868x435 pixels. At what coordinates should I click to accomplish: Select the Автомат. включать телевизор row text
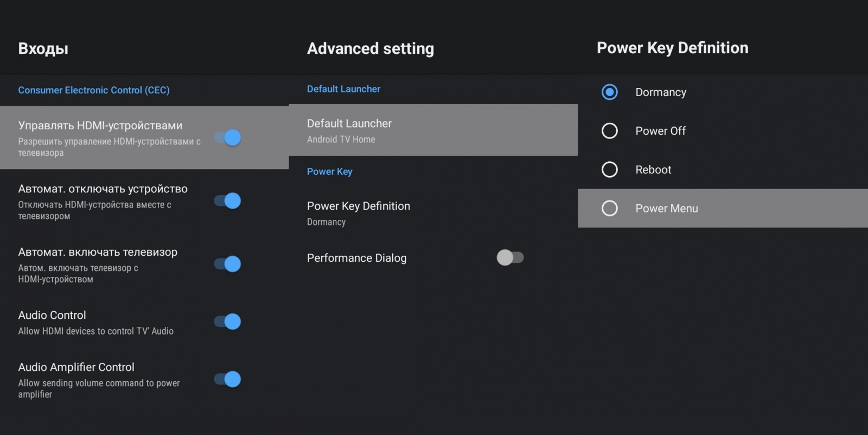click(x=98, y=252)
